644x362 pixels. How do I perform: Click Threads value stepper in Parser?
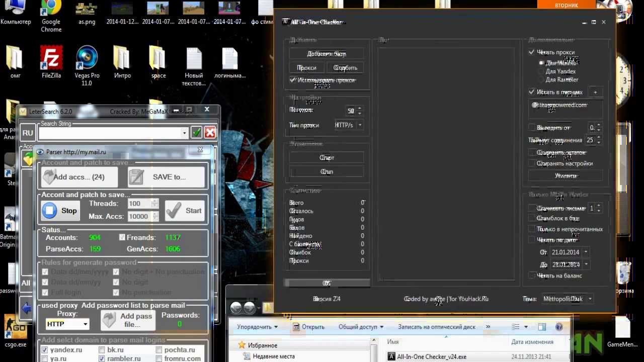coord(154,204)
